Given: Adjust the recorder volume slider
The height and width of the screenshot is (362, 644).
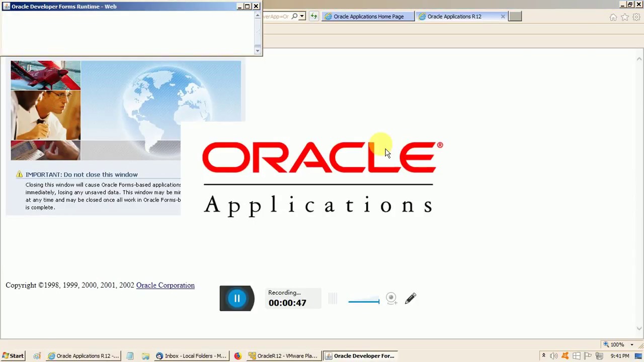Looking at the screenshot, I should pos(364,301).
